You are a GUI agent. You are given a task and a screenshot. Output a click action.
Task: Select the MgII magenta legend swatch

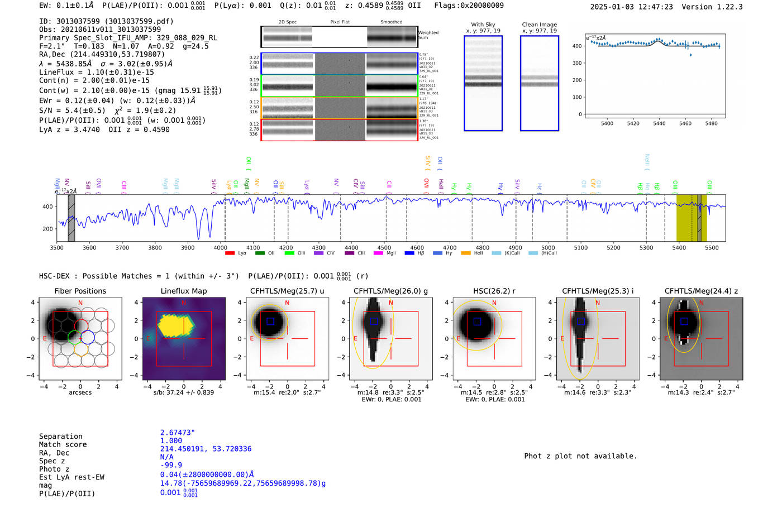point(378,253)
